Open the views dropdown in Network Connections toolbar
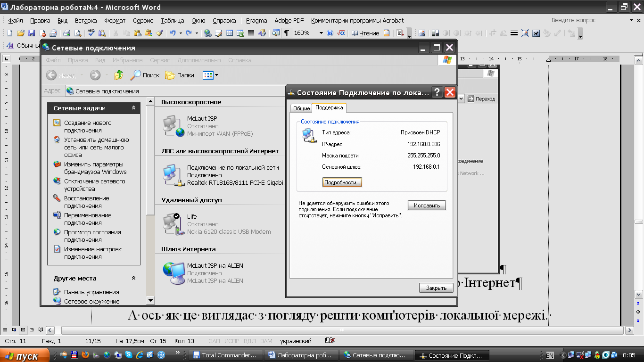This screenshot has height=362, width=644. [216, 75]
